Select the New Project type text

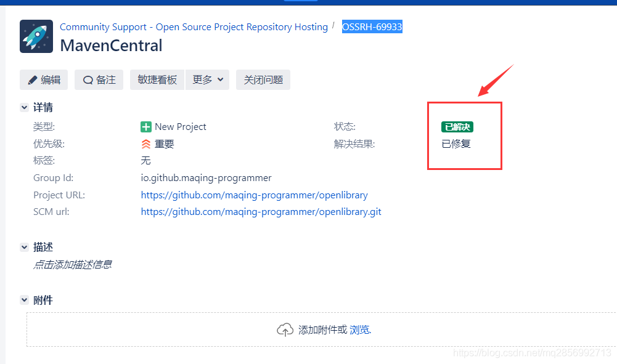[x=180, y=127]
